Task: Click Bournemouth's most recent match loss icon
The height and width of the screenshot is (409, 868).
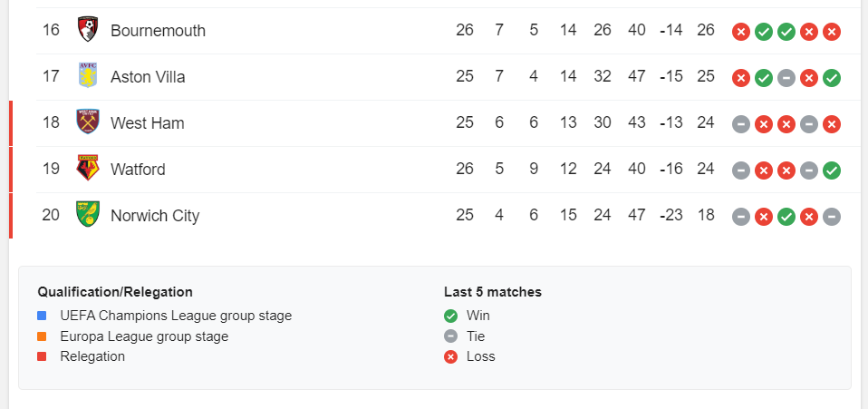Action: tap(832, 31)
